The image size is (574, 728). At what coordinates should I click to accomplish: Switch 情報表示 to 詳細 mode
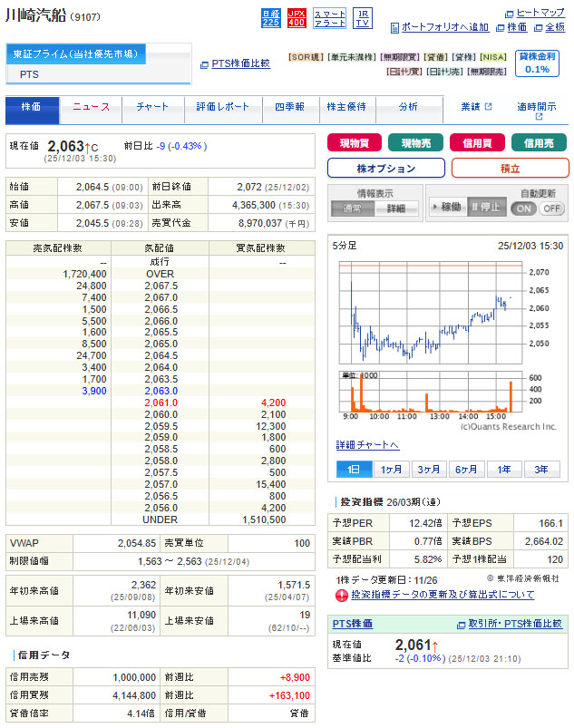tap(394, 209)
